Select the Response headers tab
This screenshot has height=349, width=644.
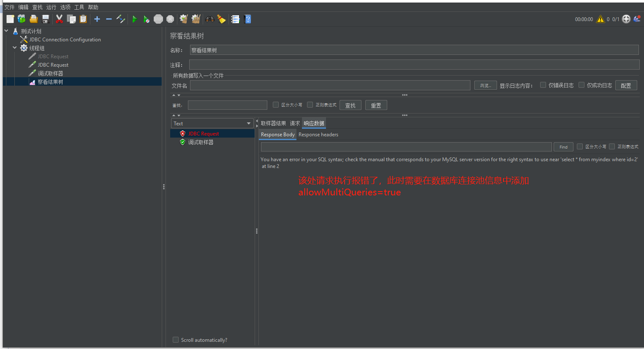[x=318, y=135]
